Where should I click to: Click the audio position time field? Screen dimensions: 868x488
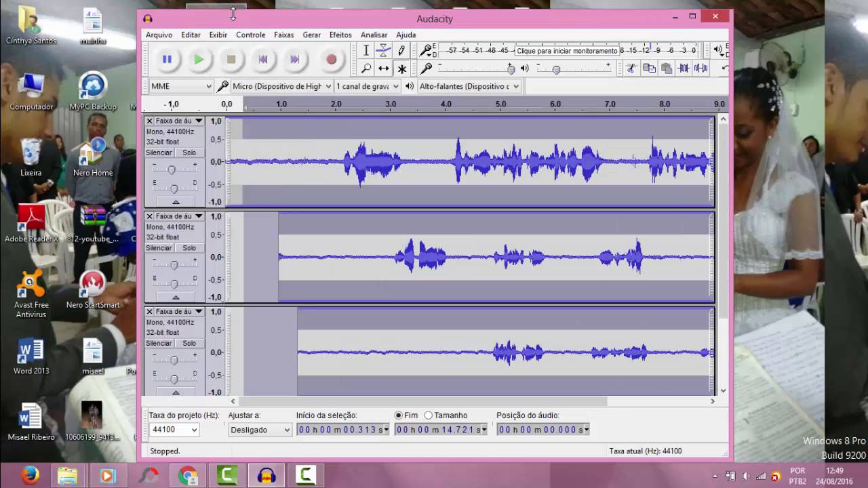pyautogui.click(x=543, y=430)
